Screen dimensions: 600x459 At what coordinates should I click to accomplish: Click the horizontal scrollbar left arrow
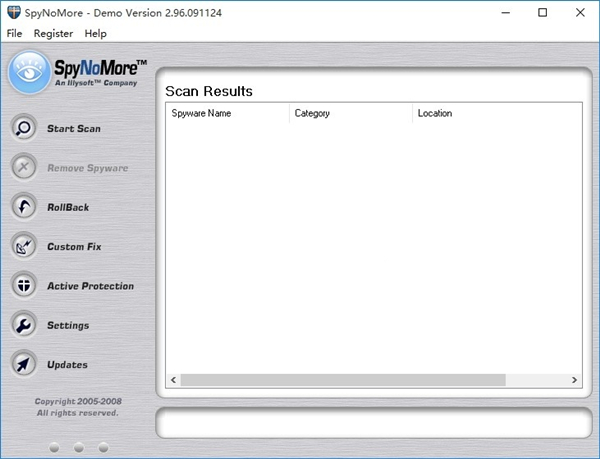[173, 380]
